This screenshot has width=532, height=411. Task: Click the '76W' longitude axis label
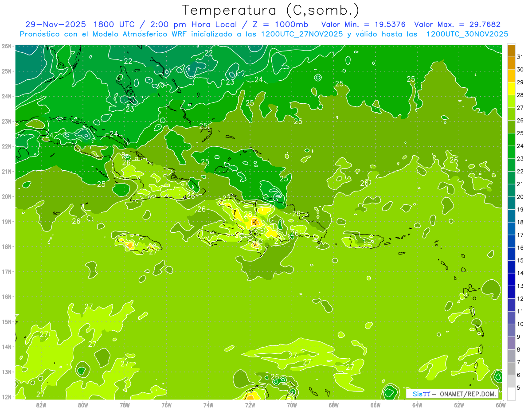[x=167, y=405]
